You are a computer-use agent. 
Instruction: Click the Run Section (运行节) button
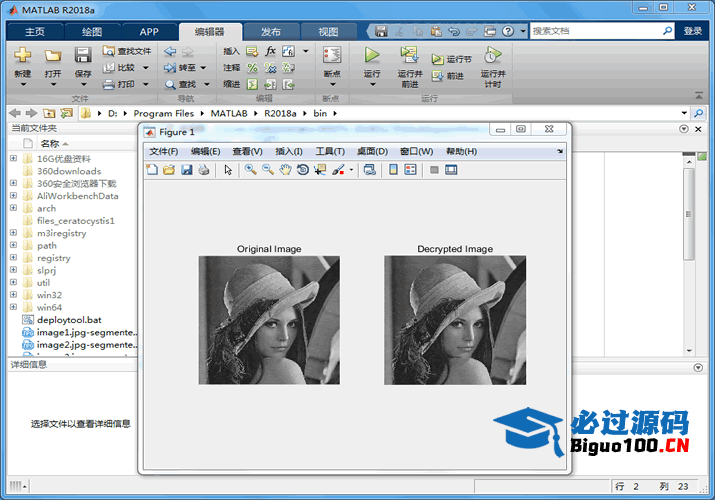[x=451, y=59]
